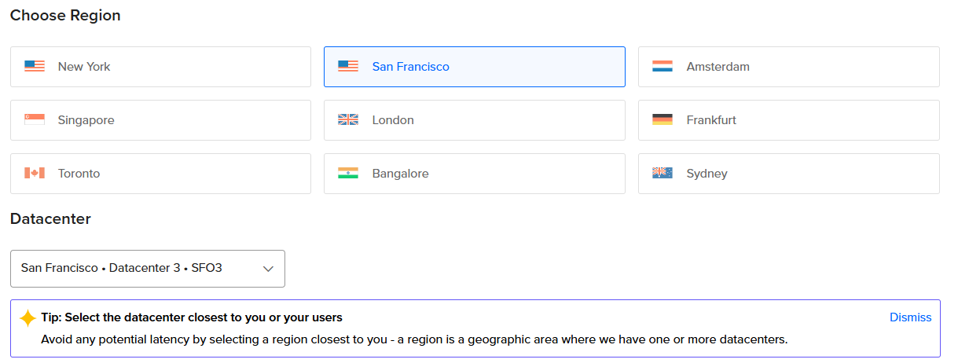Choose the Amsterdam region option
The width and height of the screenshot is (980, 363).
pyautogui.click(x=789, y=67)
